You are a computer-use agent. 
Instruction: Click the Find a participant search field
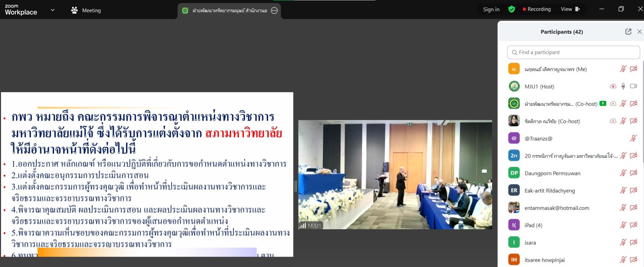click(x=573, y=52)
